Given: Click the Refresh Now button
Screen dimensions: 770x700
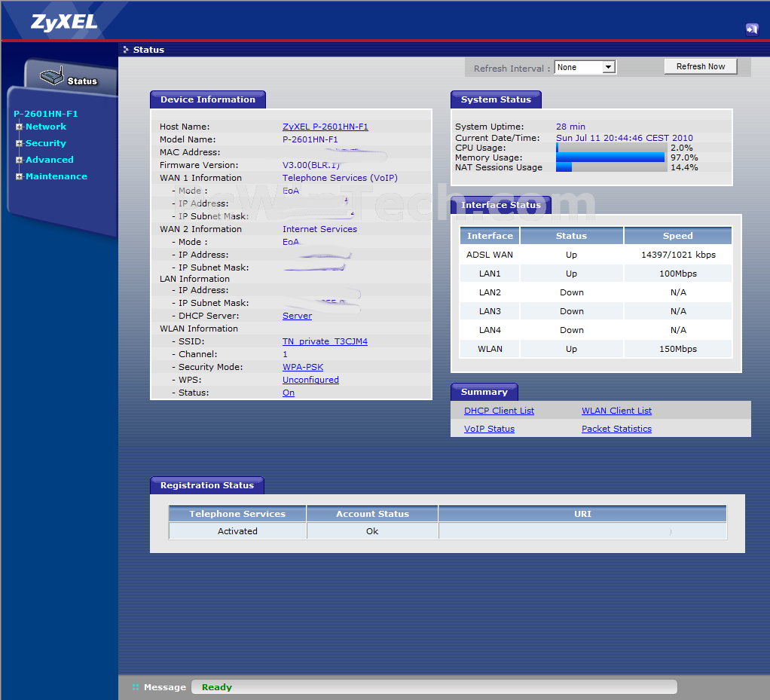Looking at the screenshot, I should pos(701,66).
